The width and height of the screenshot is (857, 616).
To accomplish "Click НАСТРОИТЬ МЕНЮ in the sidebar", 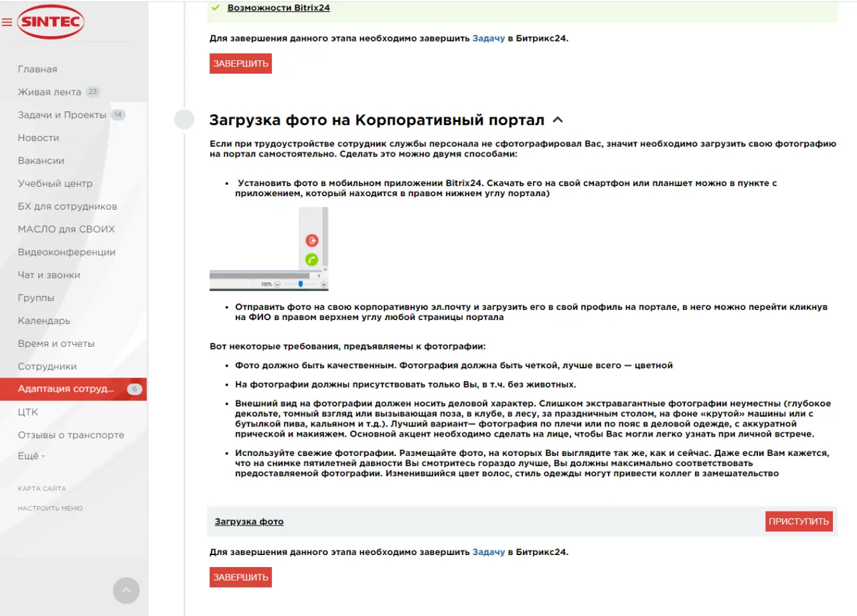I will 49,508.
